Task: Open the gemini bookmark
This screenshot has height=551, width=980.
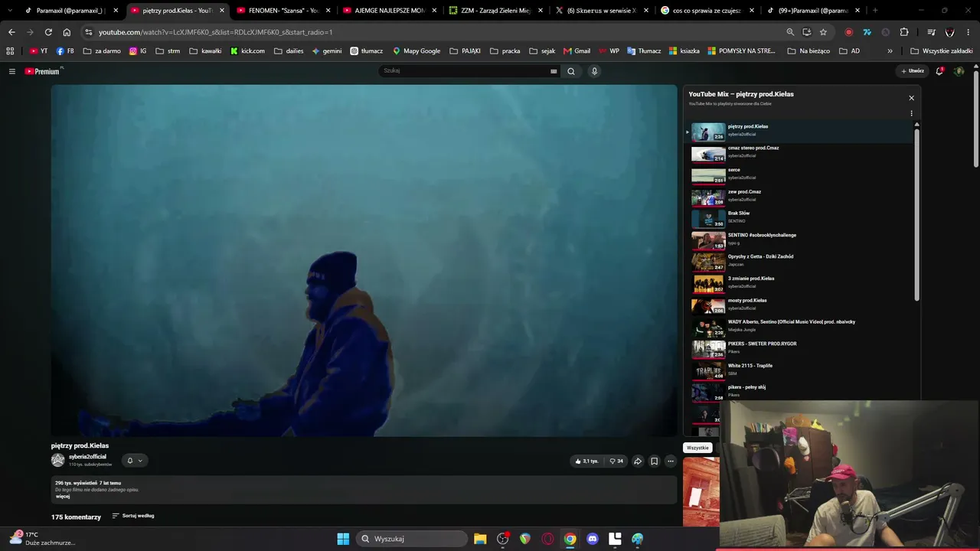Action: (327, 51)
